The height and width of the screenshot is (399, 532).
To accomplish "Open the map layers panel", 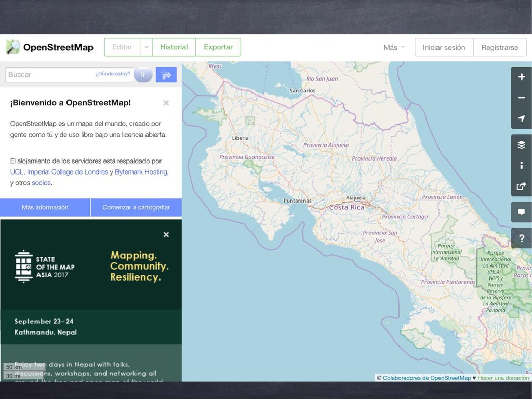I will (x=522, y=145).
